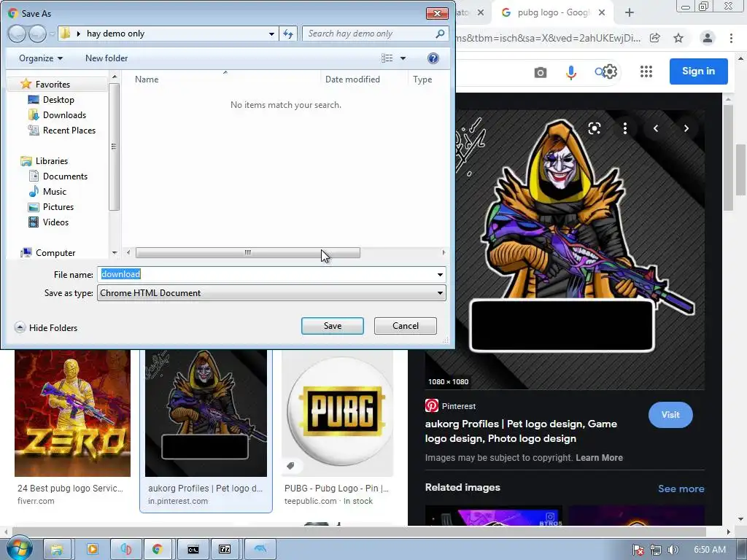
Task: Open the preview image three-dot options
Action: tap(625, 128)
